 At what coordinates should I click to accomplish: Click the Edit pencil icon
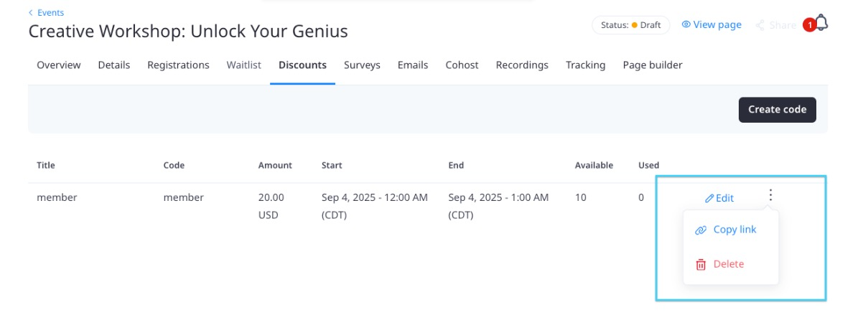(709, 198)
